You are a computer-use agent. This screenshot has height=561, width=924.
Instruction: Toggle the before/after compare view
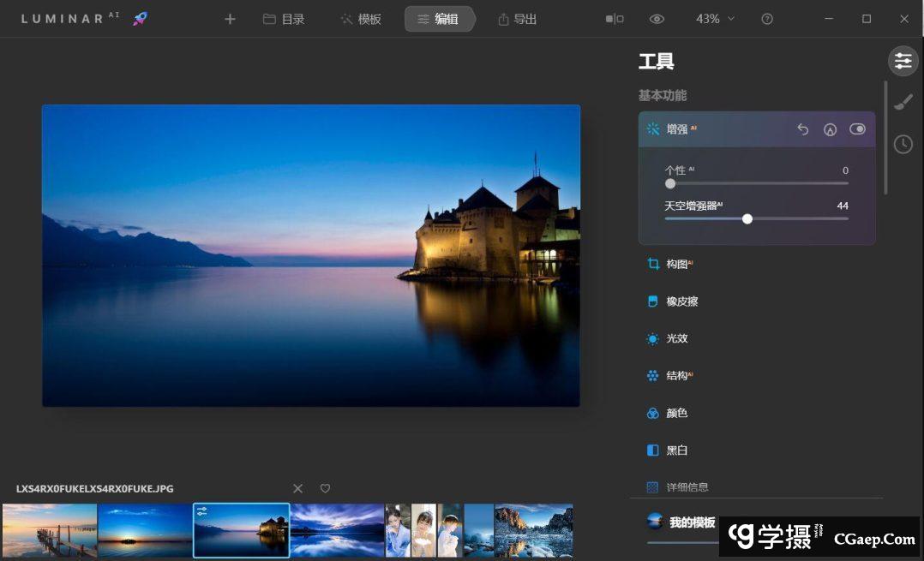(x=615, y=19)
